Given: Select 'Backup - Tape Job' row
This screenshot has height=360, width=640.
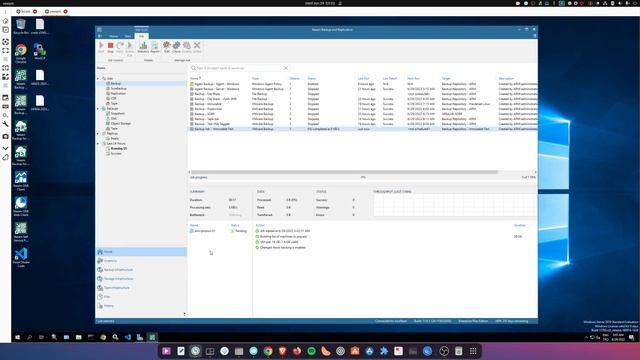Looking at the screenshot, I should coord(363,119).
